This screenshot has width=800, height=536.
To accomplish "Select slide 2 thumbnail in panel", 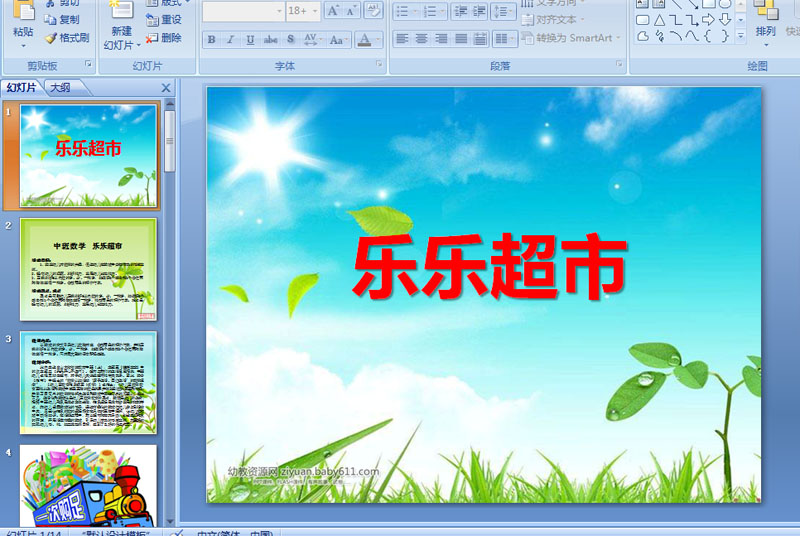I will coord(88,270).
